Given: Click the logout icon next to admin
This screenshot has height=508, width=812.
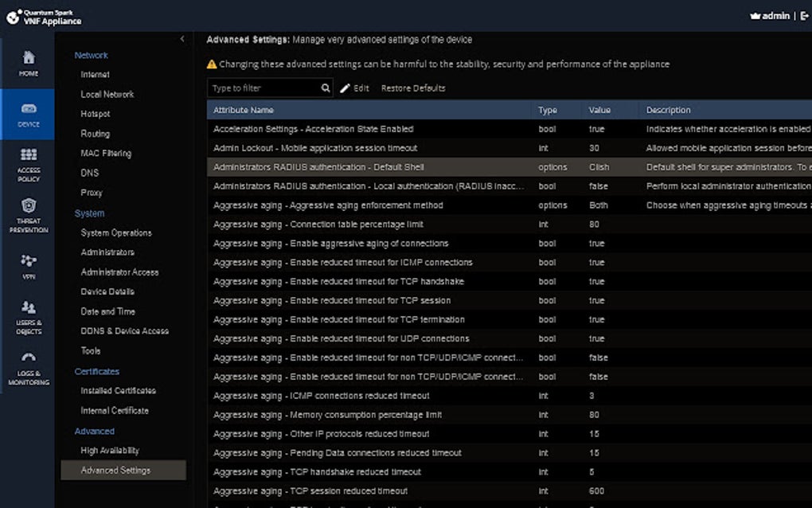Looking at the screenshot, I should [x=805, y=14].
